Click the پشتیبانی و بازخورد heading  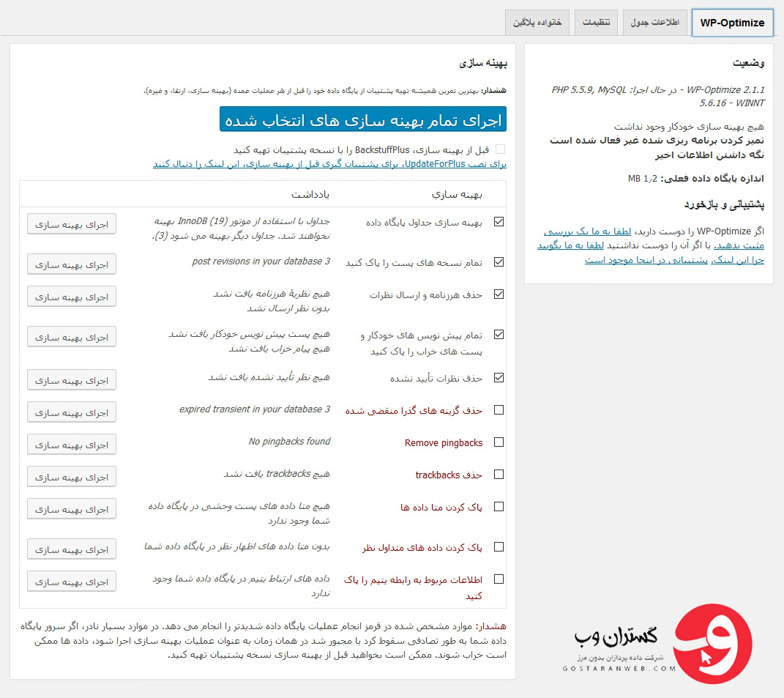tap(724, 204)
